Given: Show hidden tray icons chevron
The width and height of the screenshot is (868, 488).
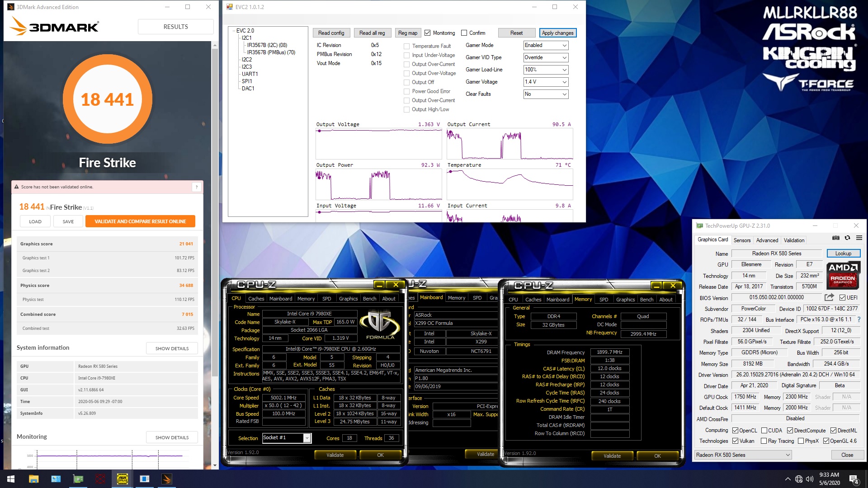Looking at the screenshot, I should click(x=788, y=479).
